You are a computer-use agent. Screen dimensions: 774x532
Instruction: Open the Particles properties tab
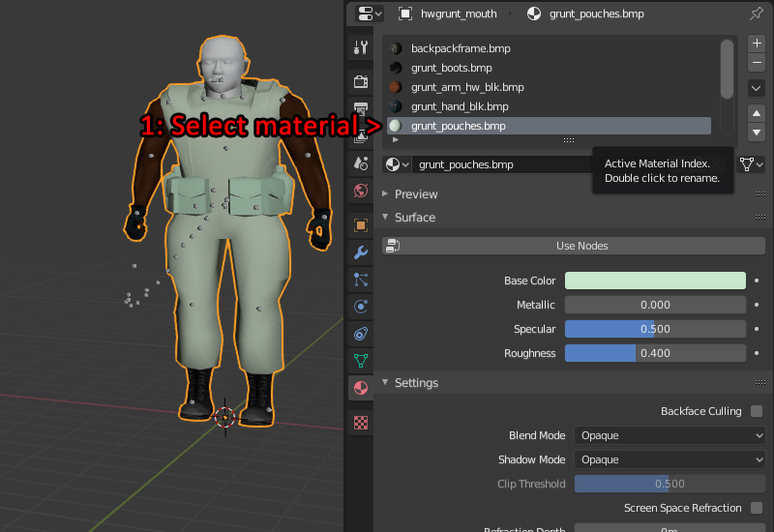click(361, 280)
